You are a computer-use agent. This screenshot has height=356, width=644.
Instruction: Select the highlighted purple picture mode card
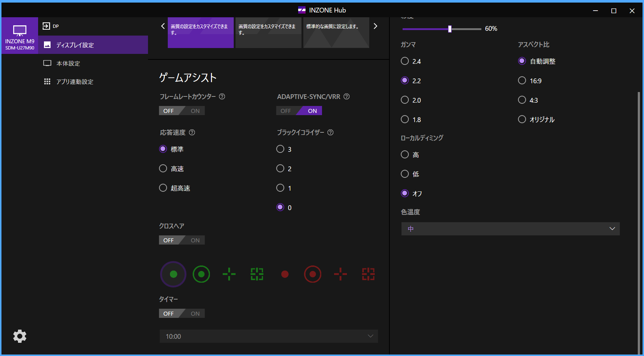coord(201,33)
